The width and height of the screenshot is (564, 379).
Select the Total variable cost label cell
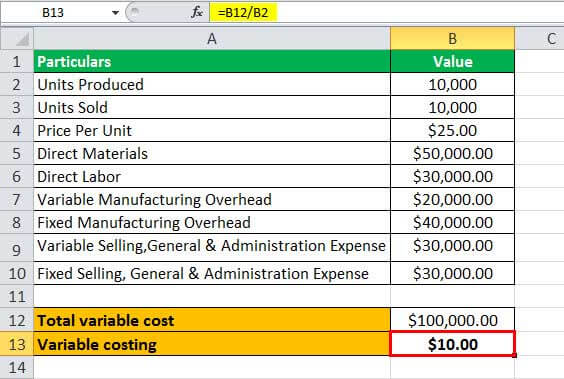click(212, 320)
